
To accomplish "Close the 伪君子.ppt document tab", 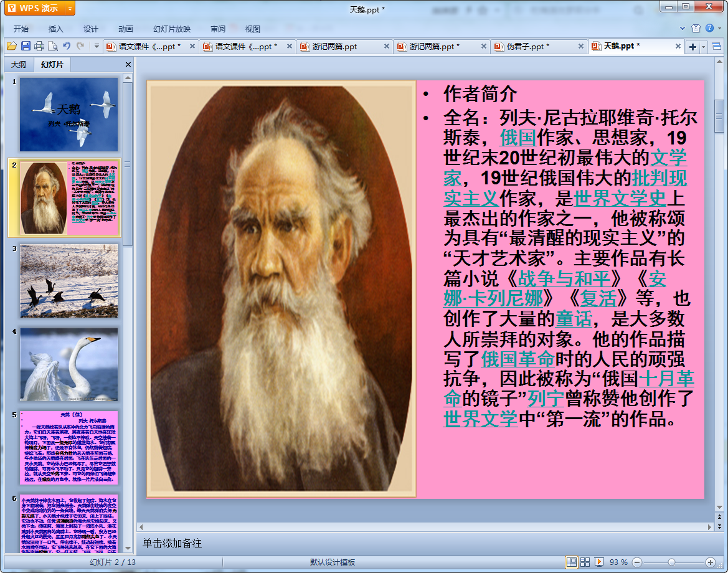I will tap(581, 47).
